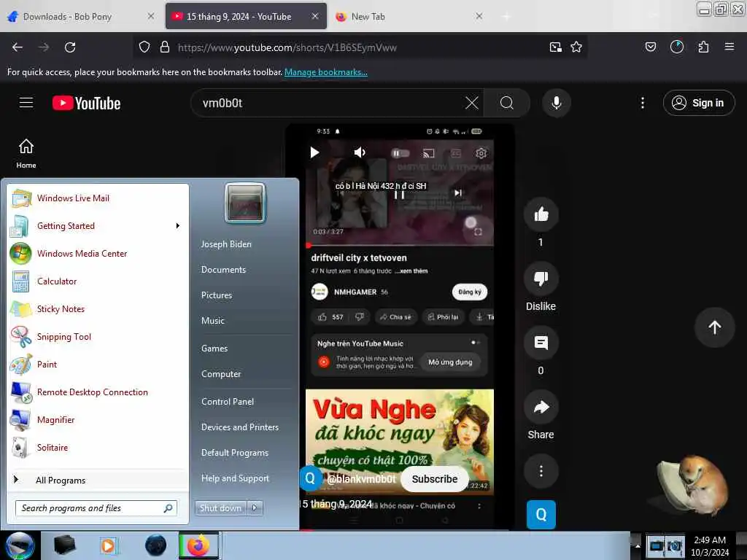Open Games link in Start menu
Image resolution: width=747 pixels, height=560 pixels.
point(214,349)
